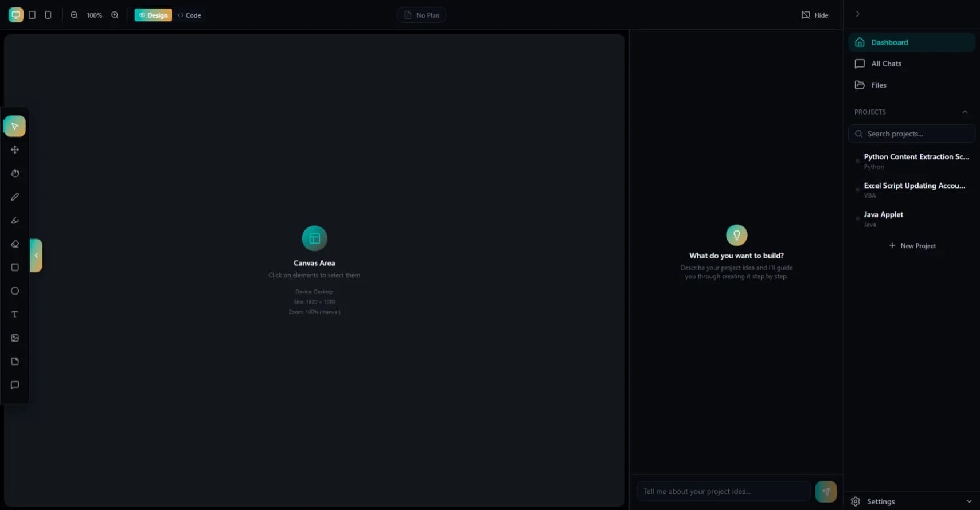
Task: Select the sticky note tool
Action: tap(15, 361)
